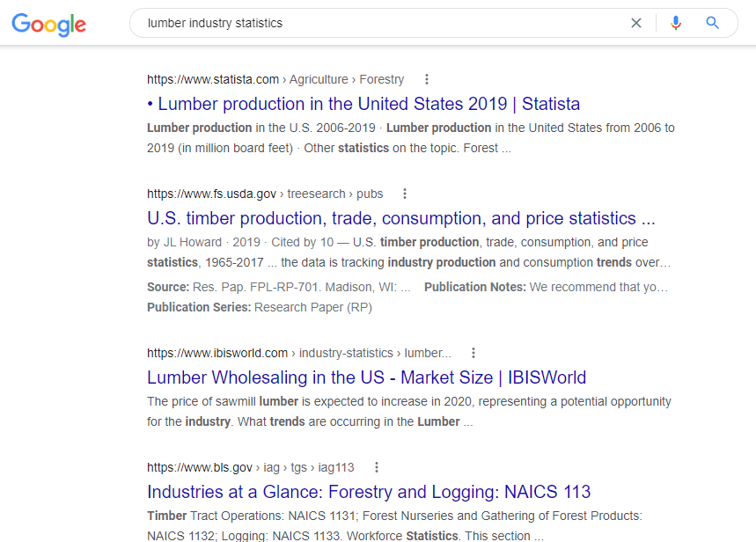This screenshot has width=756, height=542.
Task: Open three-dot menu for IBISWorld result
Action: click(x=473, y=353)
